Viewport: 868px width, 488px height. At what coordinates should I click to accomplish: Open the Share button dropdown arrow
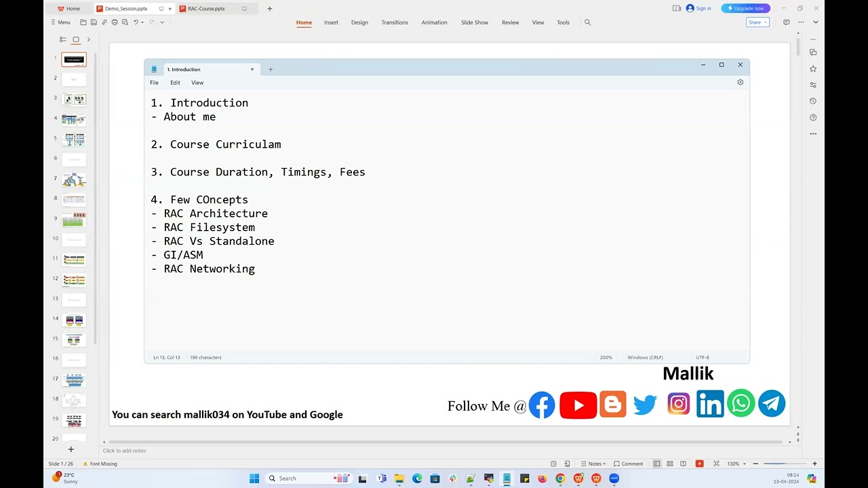pos(766,22)
